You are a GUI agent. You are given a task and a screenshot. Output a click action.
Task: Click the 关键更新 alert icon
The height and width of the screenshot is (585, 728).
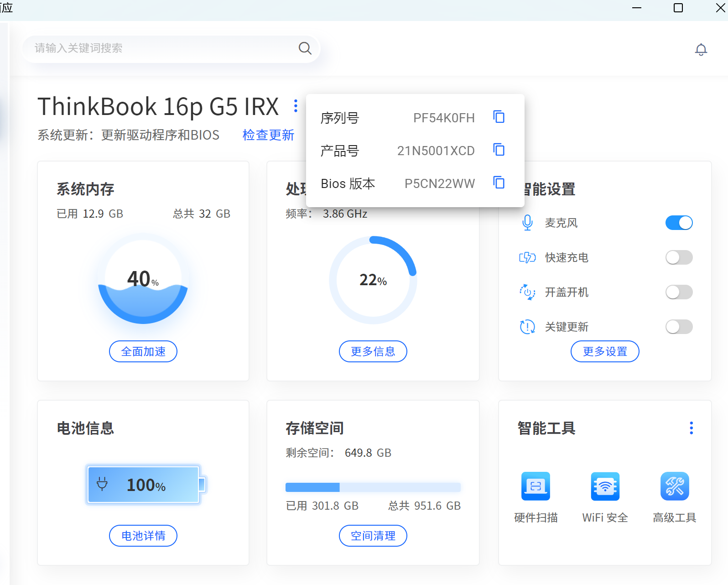(x=527, y=327)
